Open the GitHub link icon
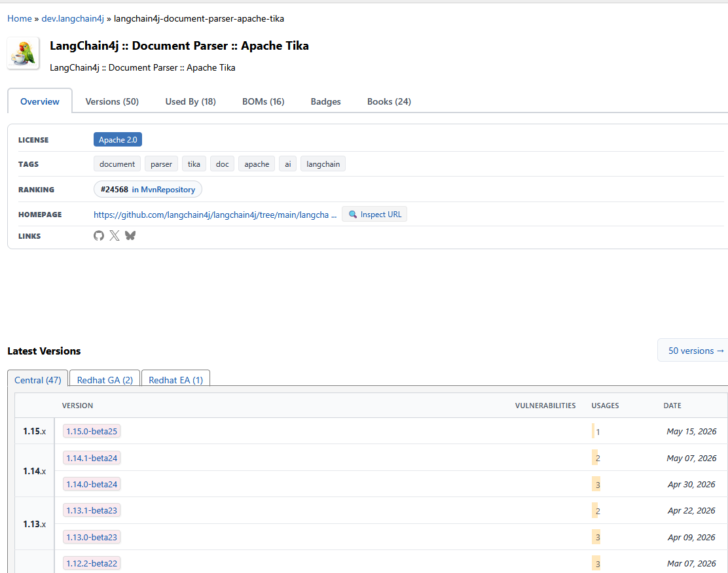 (x=98, y=235)
